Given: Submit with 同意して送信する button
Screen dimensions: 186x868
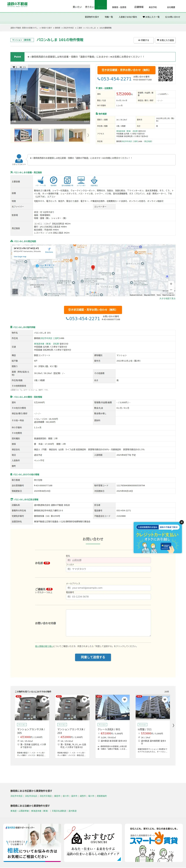Looking at the screenshot, I should pyautogui.click(x=93, y=657).
